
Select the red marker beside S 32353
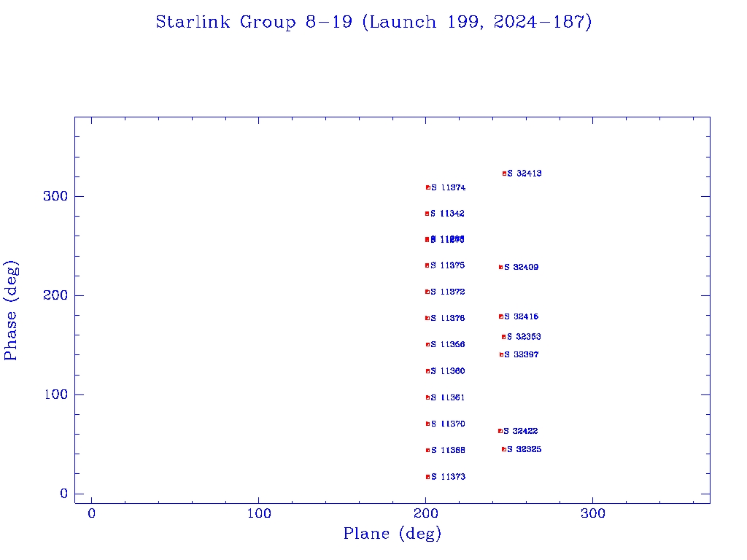pos(503,337)
